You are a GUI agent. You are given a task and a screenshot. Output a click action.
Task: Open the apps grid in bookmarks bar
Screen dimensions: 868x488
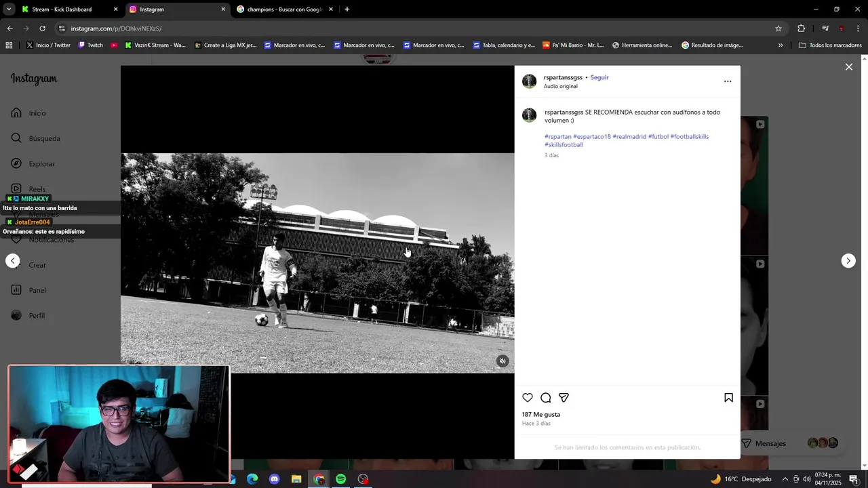coord(9,45)
